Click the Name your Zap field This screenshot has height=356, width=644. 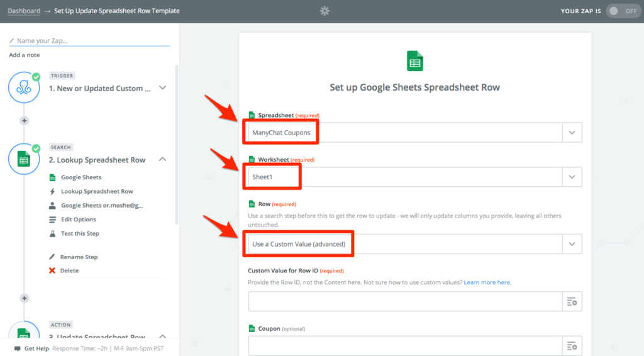click(x=89, y=41)
